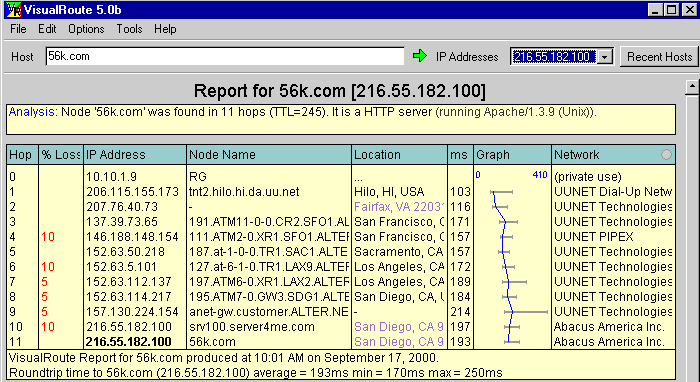Click the Graph column header
700x382 pixels.
[512, 155]
